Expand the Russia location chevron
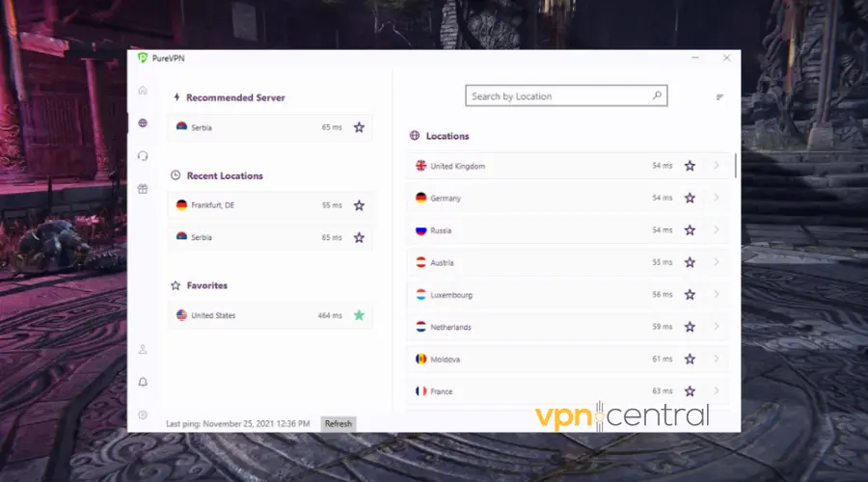868x482 pixels. pyautogui.click(x=716, y=230)
